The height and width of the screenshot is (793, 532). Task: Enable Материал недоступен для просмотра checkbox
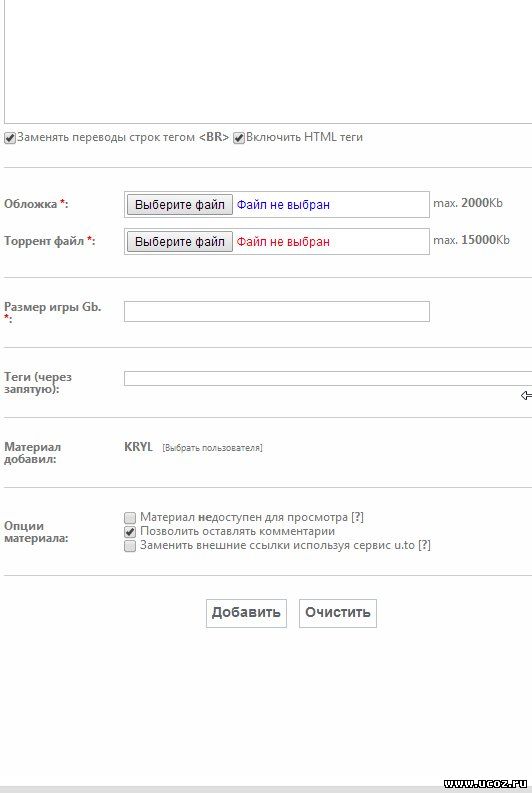[x=130, y=517]
